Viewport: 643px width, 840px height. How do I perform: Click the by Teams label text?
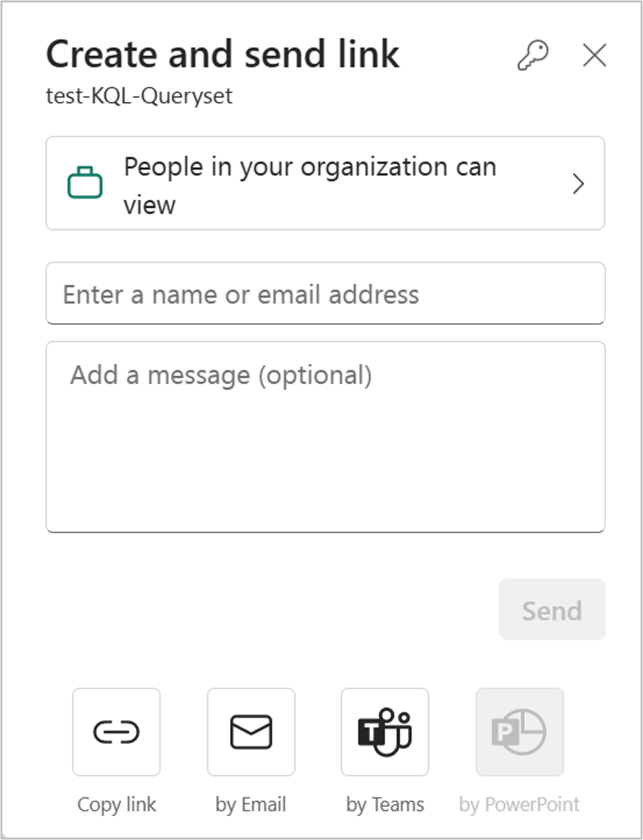385,804
